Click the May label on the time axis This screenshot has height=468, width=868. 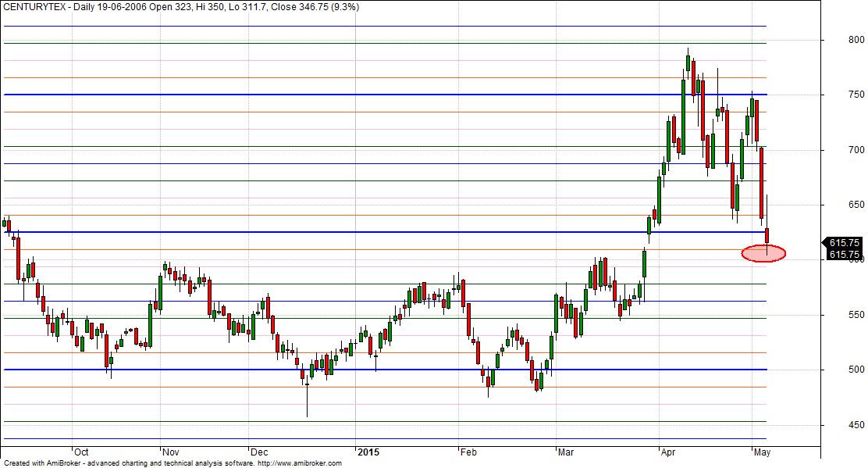[762, 452]
